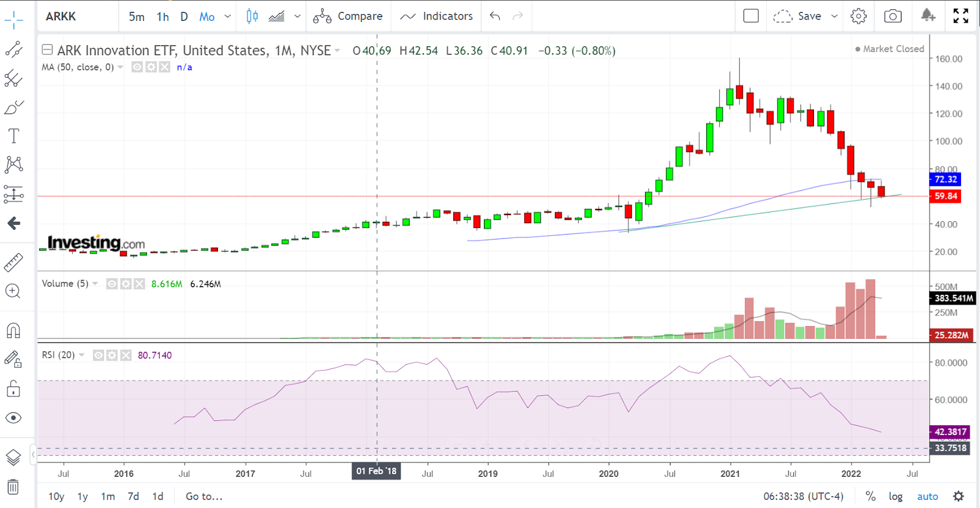Toggle lock all drawing tools
The image size is (980, 508).
click(x=13, y=389)
